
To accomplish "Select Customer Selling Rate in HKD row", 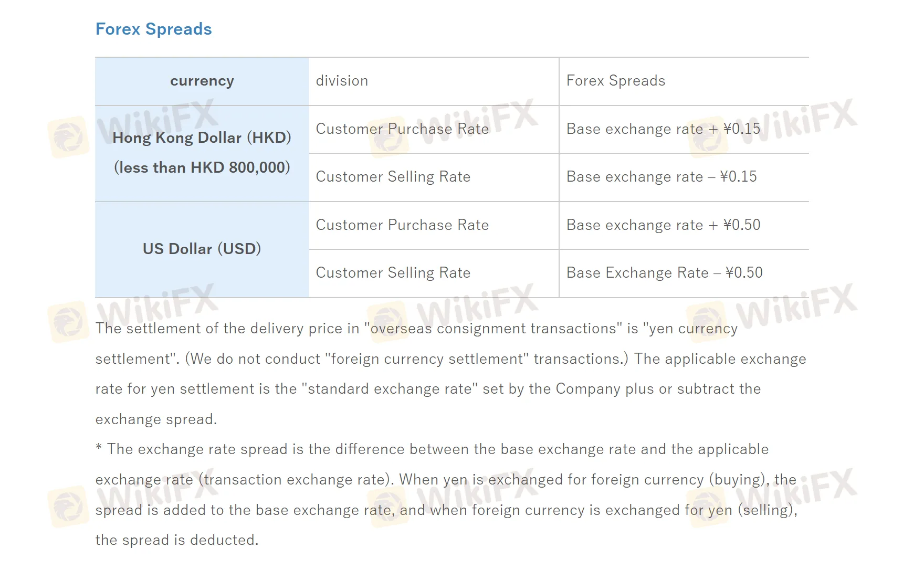I will [434, 177].
